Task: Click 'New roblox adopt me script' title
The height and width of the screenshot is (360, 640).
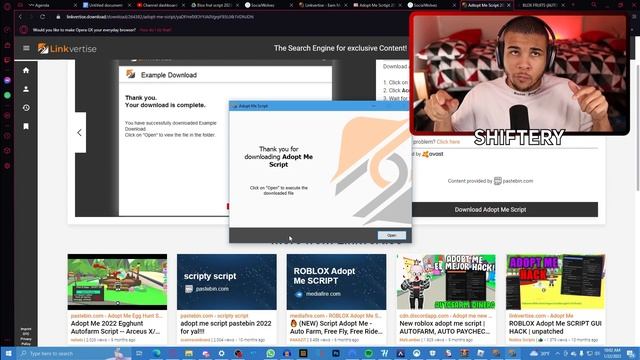Action: 445,327
